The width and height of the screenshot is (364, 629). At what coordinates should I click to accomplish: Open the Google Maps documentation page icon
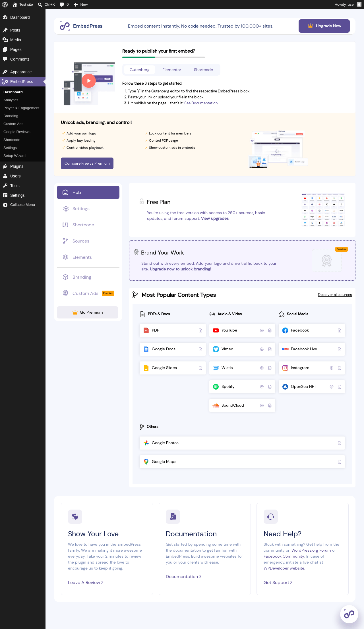pos(340,462)
